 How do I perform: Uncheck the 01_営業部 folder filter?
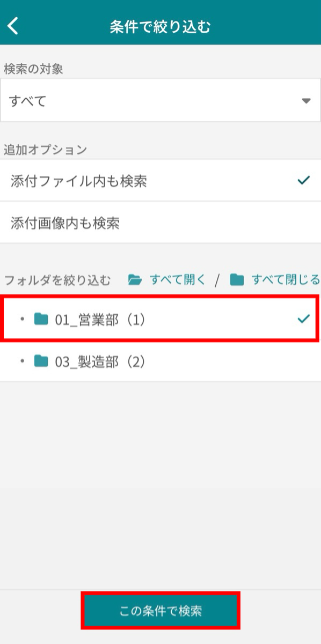click(160, 319)
